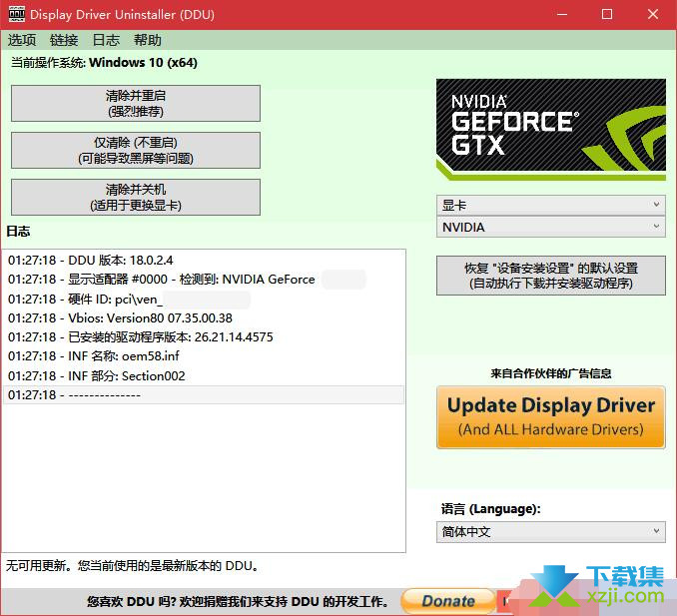Minimize the DDU window
The width and height of the screenshot is (677, 616).
coord(562,14)
